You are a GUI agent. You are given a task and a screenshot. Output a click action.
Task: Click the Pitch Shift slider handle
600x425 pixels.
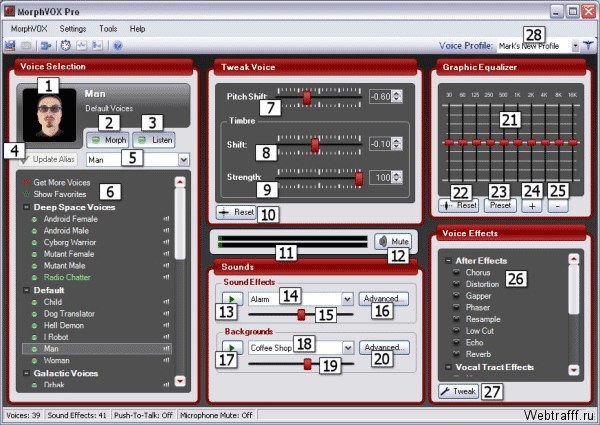(307, 97)
